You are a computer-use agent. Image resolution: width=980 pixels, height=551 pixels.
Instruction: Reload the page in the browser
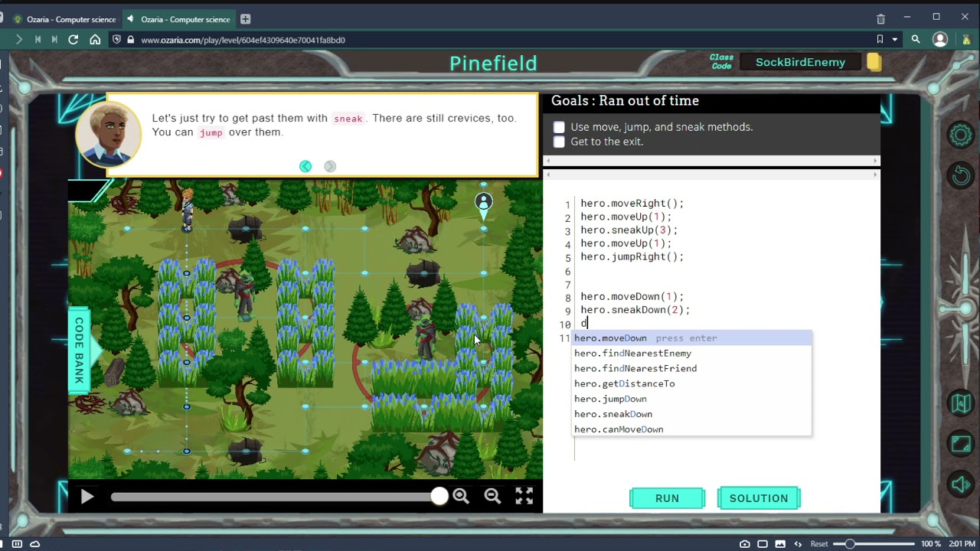pyautogui.click(x=73, y=40)
